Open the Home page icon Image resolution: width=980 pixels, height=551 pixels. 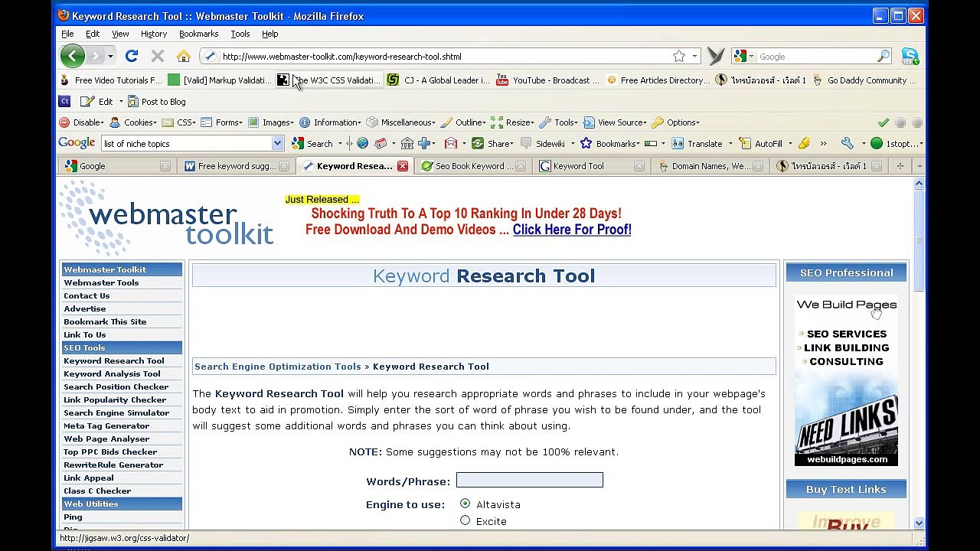click(x=183, y=56)
